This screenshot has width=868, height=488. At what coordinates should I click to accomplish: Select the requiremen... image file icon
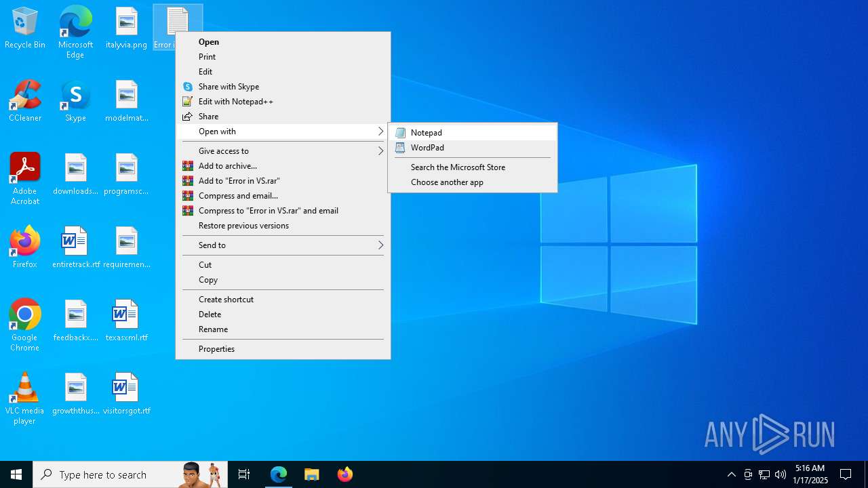coord(126,248)
